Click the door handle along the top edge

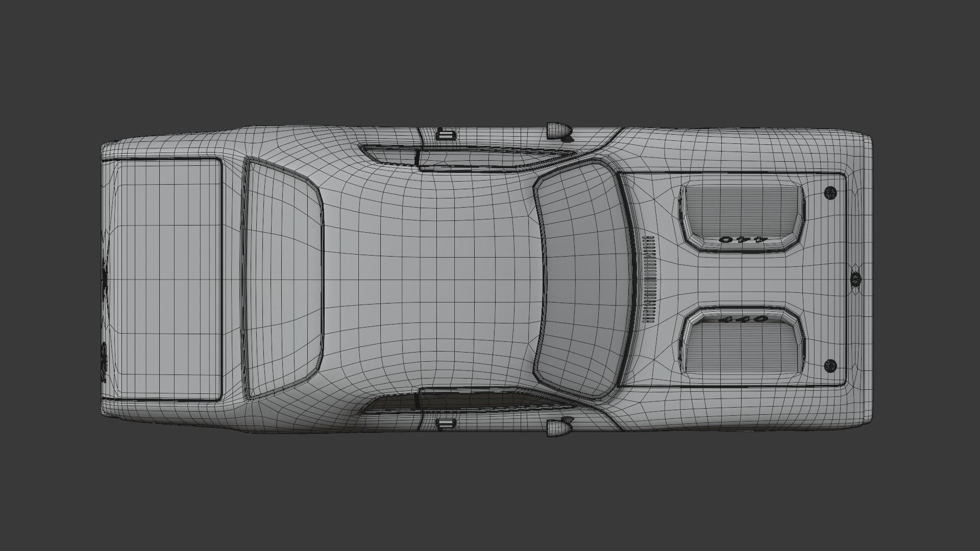446,135
